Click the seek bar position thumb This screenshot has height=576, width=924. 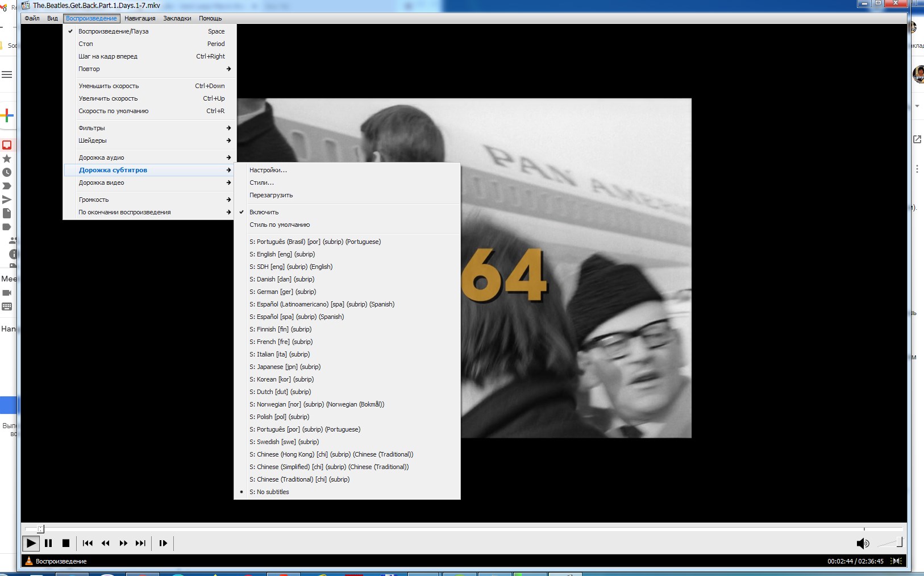(x=40, y=529)
